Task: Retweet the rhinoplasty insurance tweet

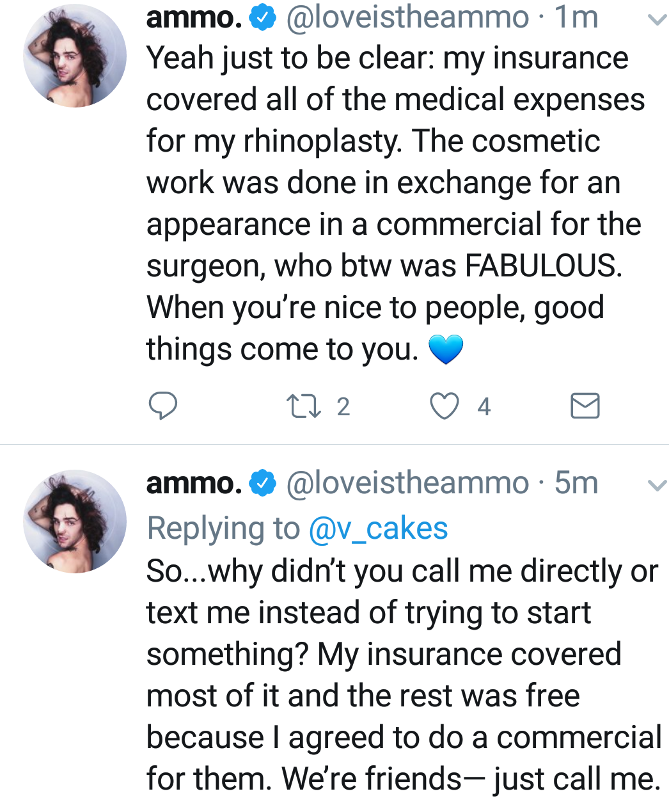Action: click(303, 406)
